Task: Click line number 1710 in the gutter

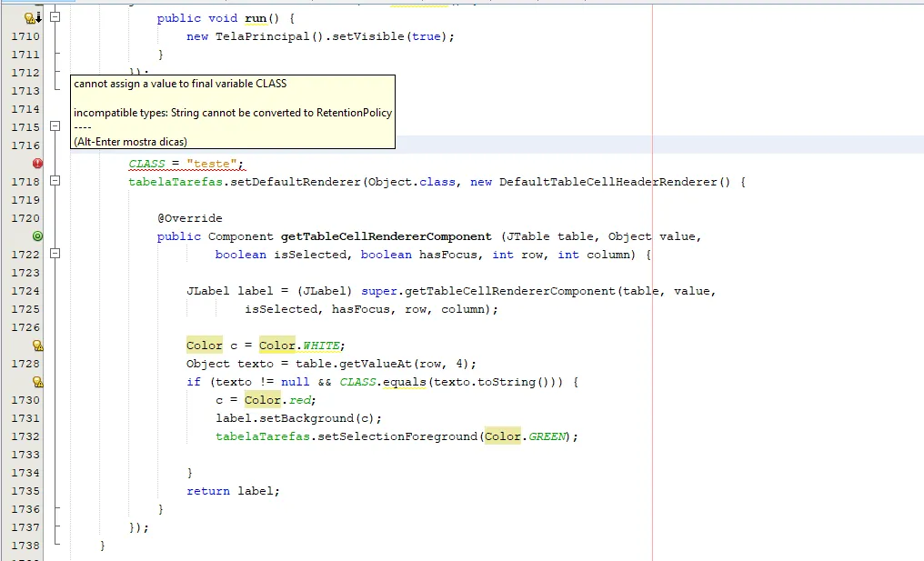Action: coord(26,36)
